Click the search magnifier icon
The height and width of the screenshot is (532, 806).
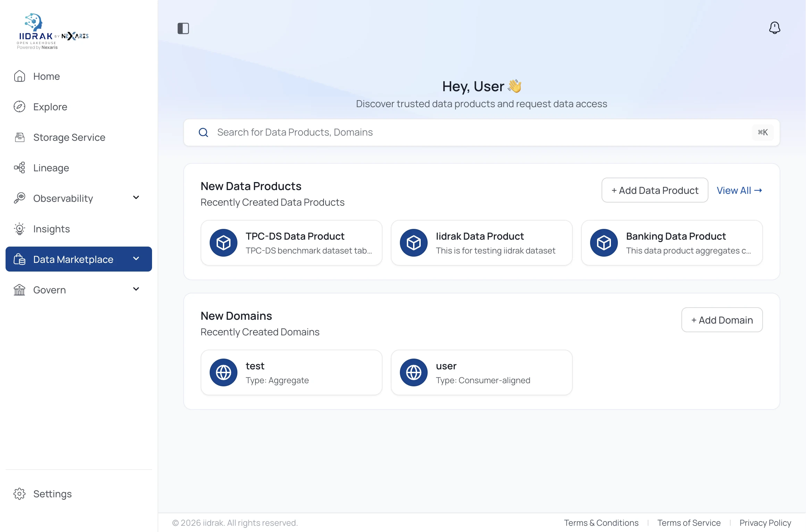pyautogui.click(x=203, y=132)
